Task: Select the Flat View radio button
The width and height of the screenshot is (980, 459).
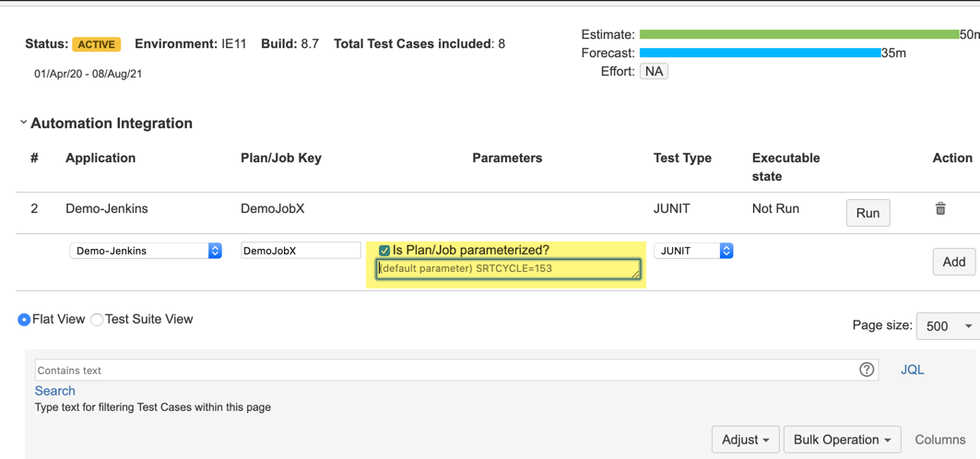Action: point(24,320)
